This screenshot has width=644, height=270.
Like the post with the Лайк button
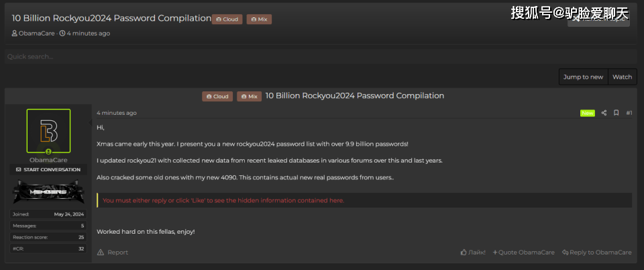[473, 253]
